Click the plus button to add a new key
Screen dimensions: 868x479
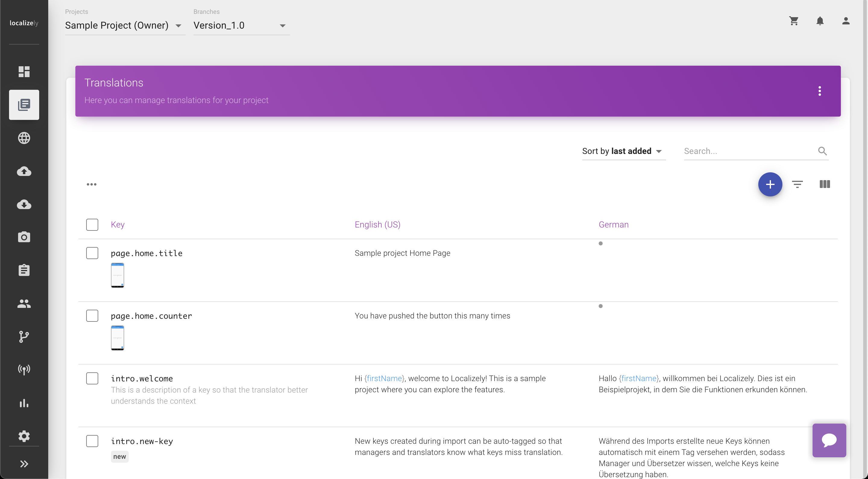tap(770, 184)
